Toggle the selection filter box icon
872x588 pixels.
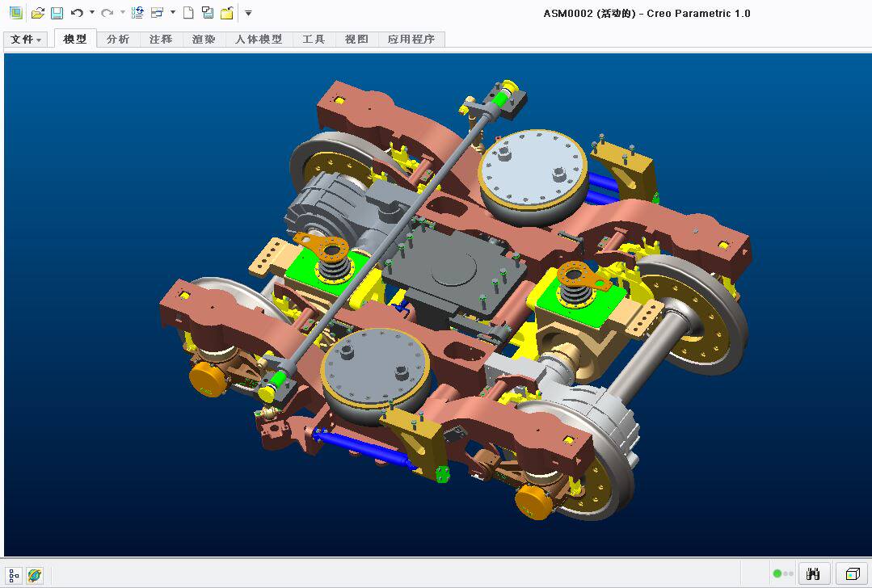point(853,573)
